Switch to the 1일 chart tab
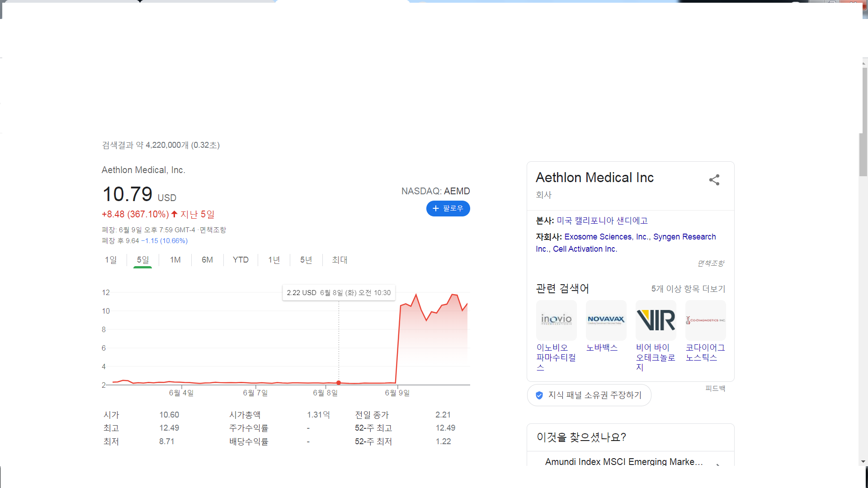868x488 pixels. (x=111, y=260)
